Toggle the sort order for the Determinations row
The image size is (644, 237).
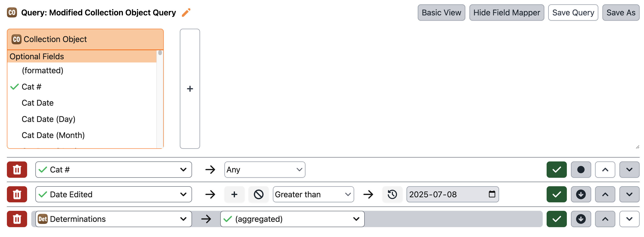[581, 219]
